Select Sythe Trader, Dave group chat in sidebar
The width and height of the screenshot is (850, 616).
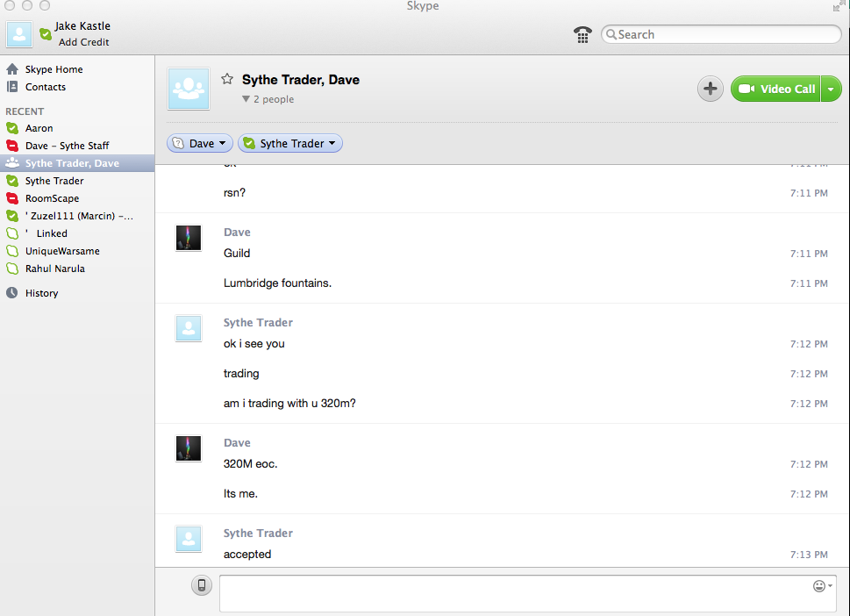(77, 163)
